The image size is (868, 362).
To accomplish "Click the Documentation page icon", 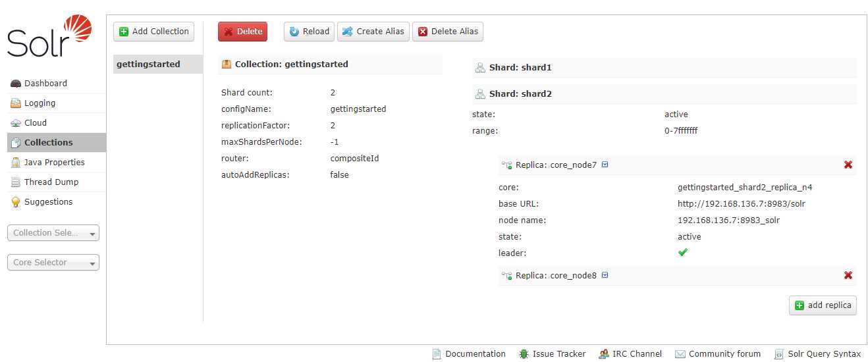I will click(x=437, y=354).
